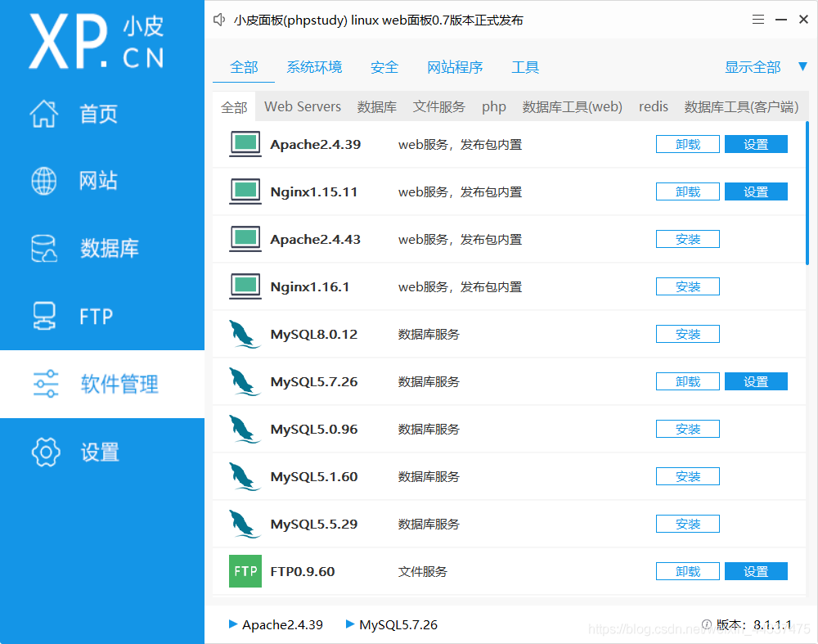Open 数据库 database icon in sidebar
This screenshot has height=644, width=818.
(44, 249)
